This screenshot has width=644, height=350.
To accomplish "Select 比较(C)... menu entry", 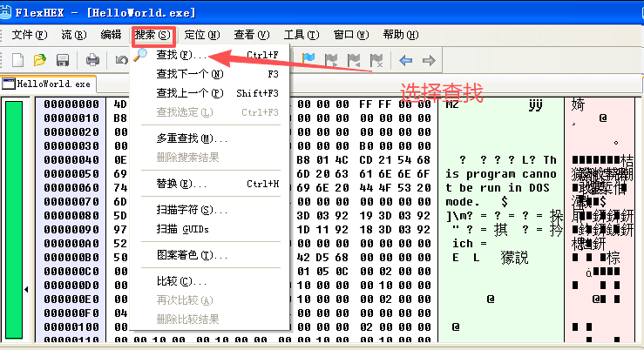I will 210,281.
